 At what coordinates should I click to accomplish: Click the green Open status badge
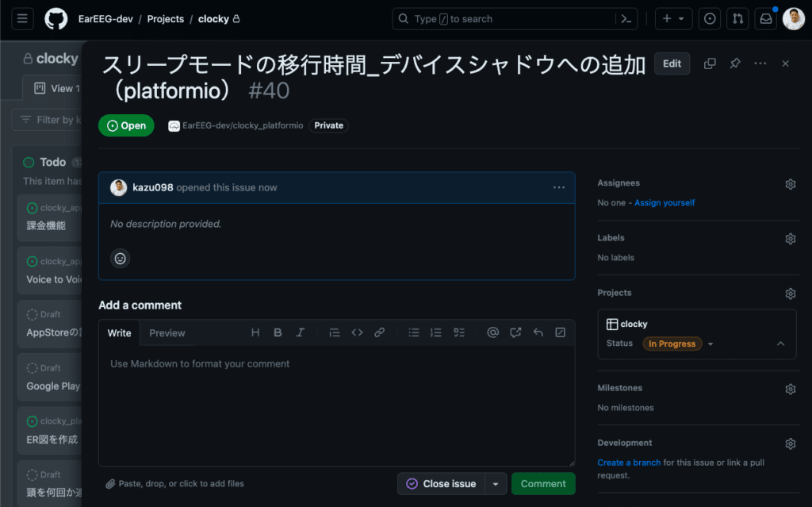(x=126, y=125)
